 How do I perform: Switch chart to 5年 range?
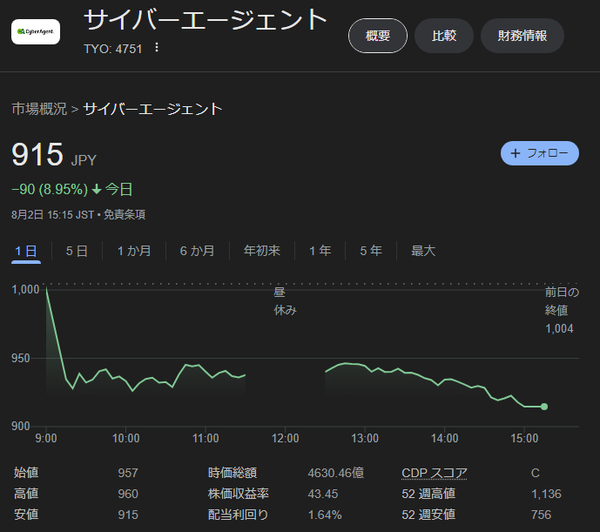371,251
